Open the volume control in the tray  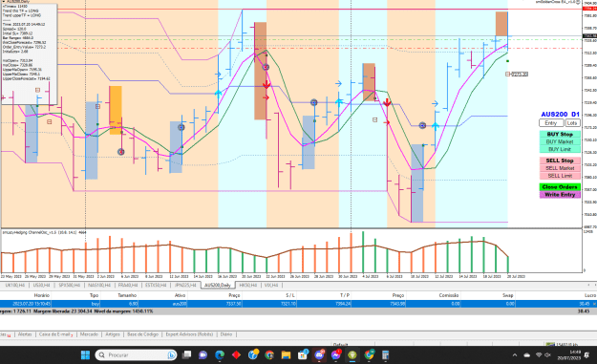tap(548, 354)
